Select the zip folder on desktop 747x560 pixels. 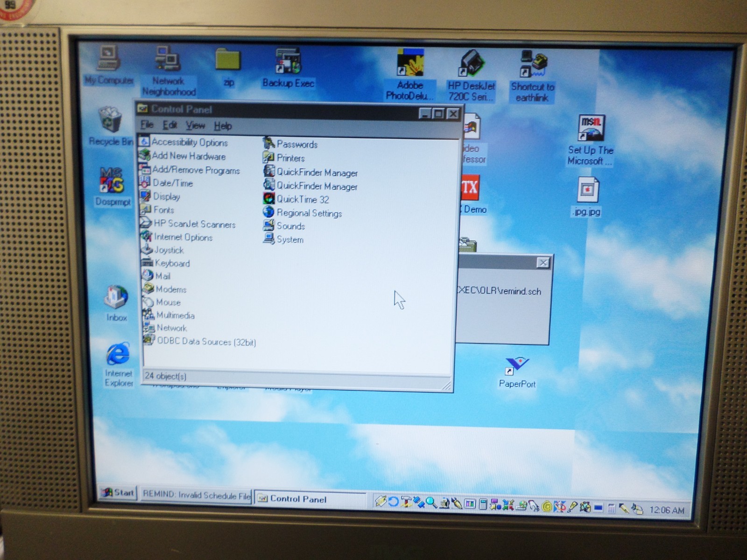pos(228,68)
